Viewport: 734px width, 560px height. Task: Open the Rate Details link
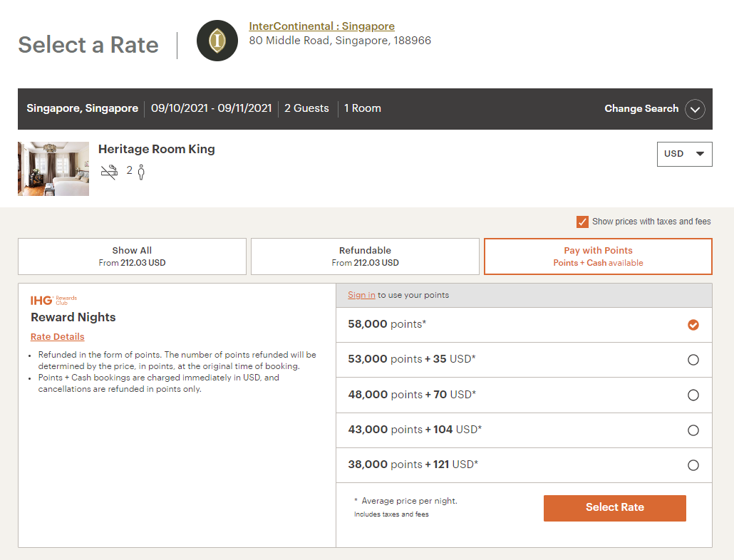(58, 337)
